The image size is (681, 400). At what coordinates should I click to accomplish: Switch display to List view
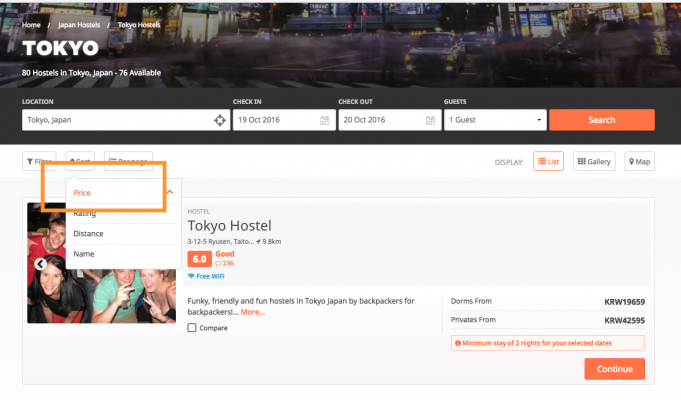547,161
